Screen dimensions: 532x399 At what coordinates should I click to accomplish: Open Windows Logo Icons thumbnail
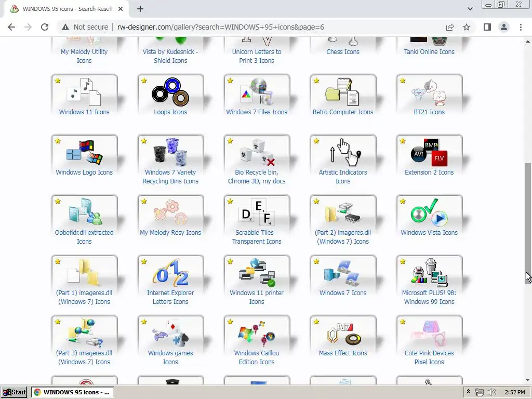tap(85, 152)
